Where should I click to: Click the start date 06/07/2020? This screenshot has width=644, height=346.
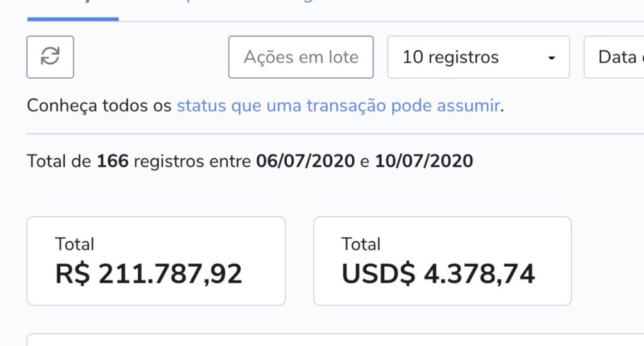tap(305, 161)
